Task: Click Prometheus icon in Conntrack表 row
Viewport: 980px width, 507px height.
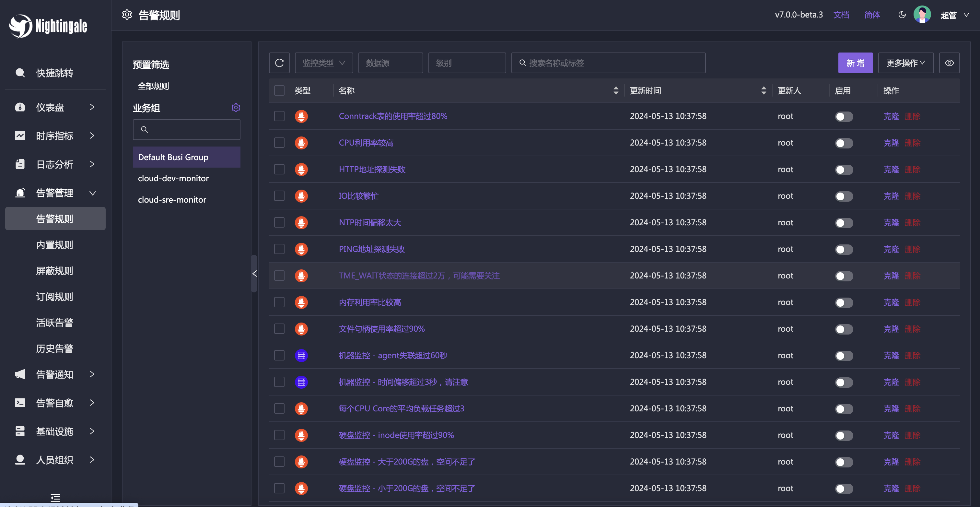Action: click(x=301, y=116)
